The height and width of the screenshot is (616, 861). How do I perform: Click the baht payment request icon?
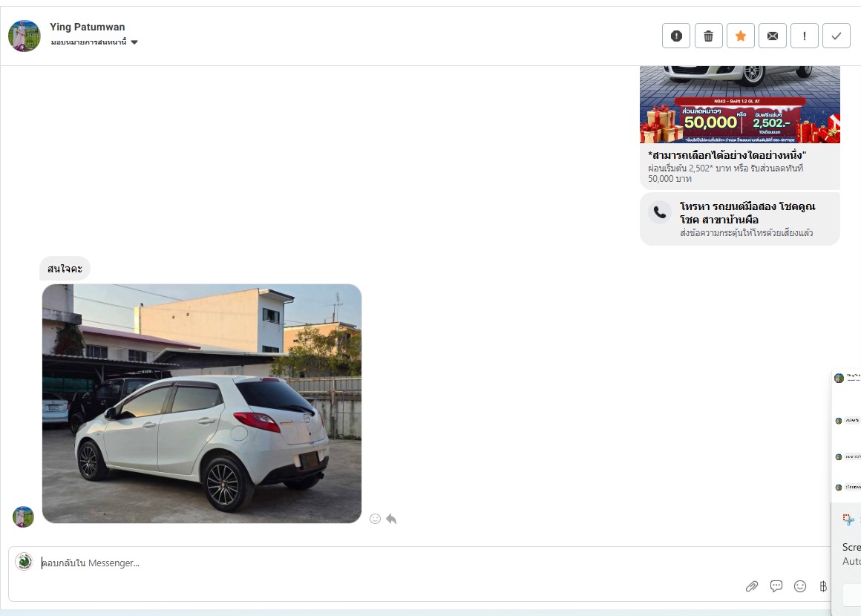coord(823,586)
